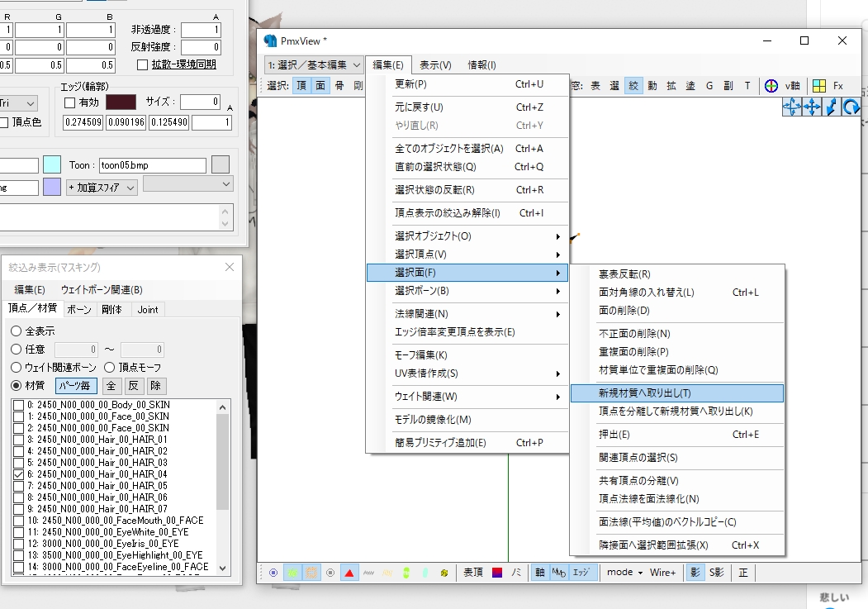Select the 任意 radio button

pyautogui.click(x=16, y=350)
